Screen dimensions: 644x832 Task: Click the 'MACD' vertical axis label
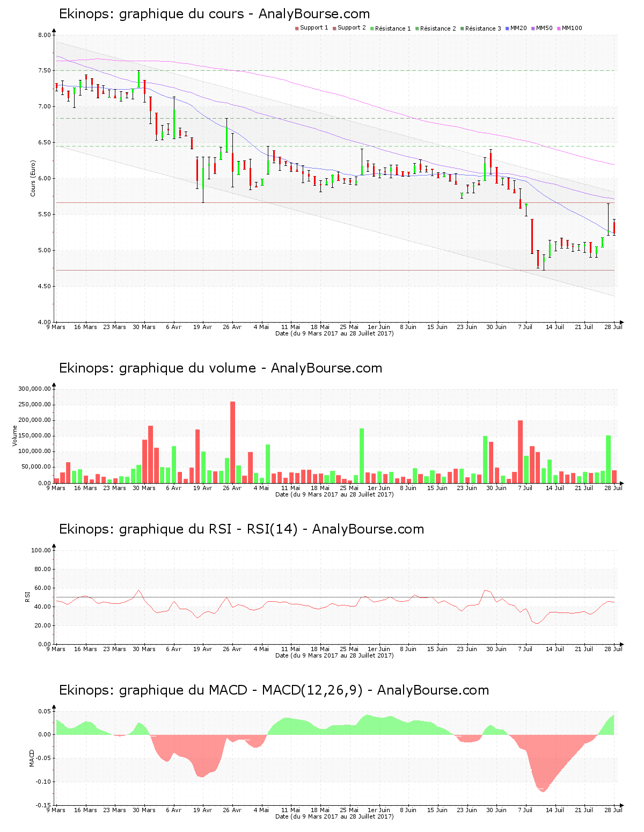coord(32,758)
